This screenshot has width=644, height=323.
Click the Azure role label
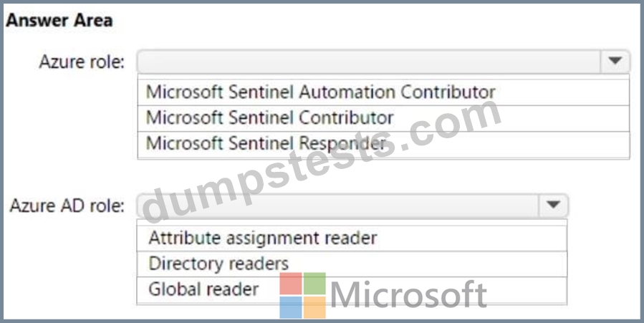pyautogui.click(x=82, y=62)
